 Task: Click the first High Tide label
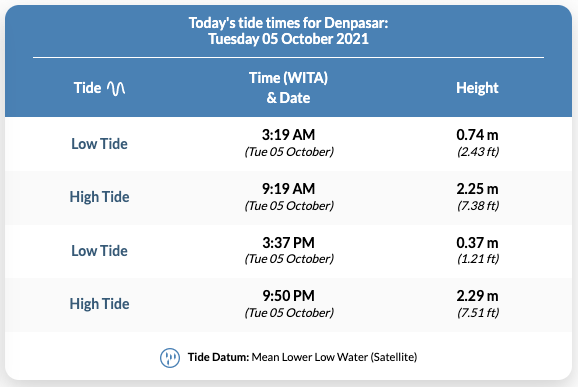(x=100, y=197)
